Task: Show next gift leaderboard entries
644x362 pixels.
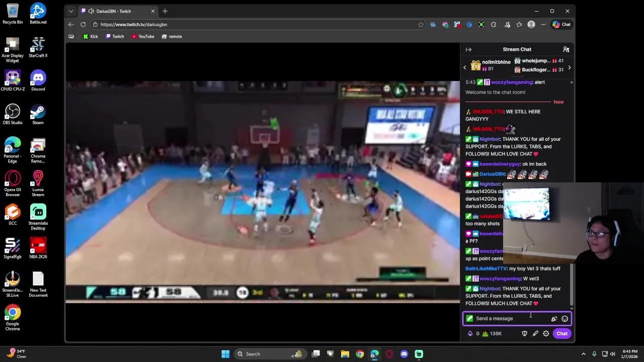Action: [569, 67]
